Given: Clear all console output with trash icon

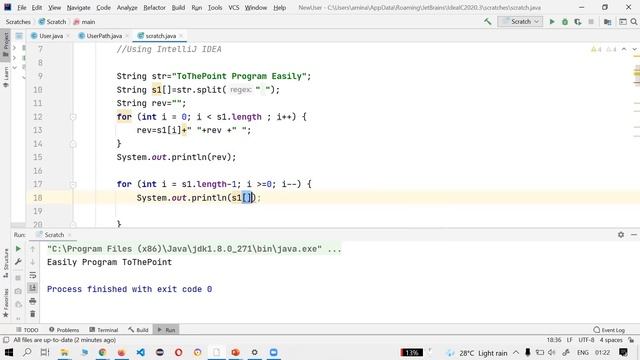Looking at the screenshot, I should tap(33, 314).
